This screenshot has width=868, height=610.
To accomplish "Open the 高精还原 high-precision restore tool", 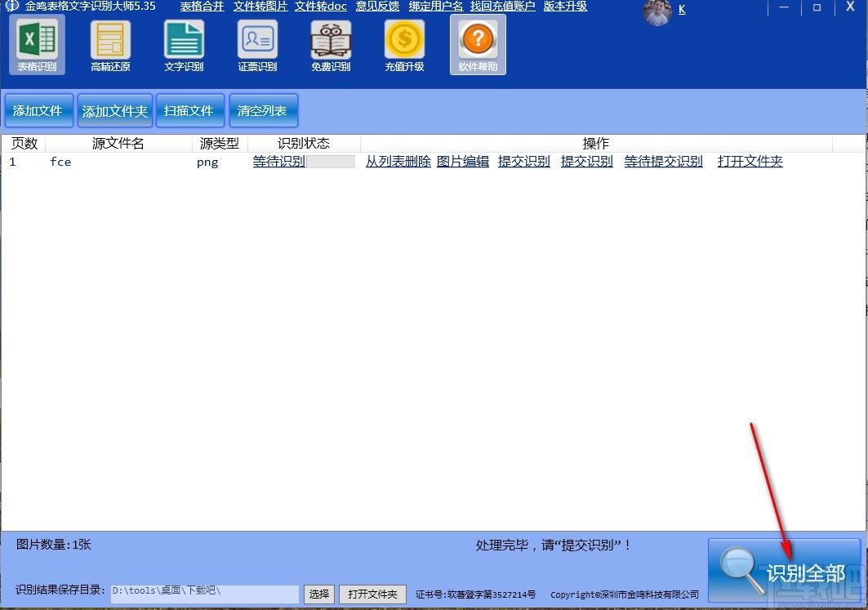I will click(x=109, y=44).
